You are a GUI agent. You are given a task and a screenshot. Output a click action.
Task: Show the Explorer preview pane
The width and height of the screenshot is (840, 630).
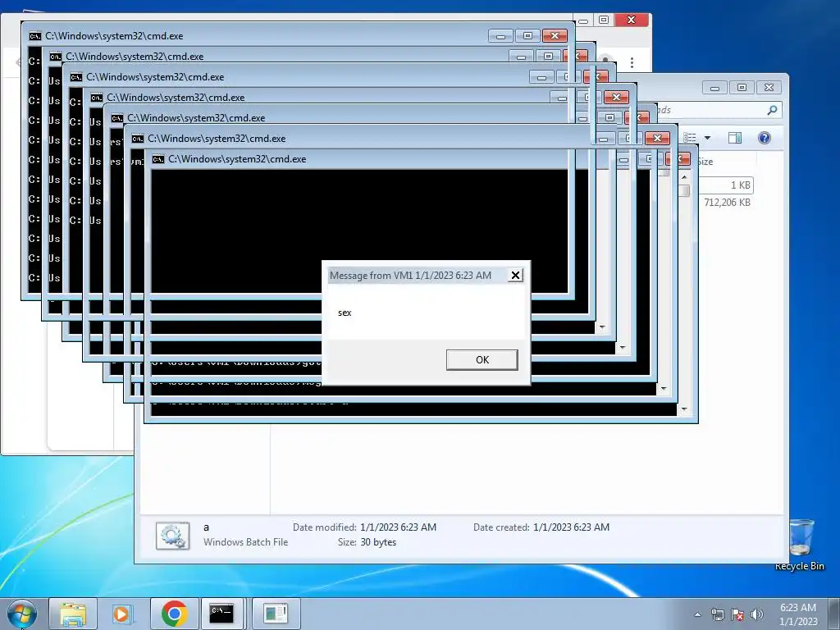(735, 138)
